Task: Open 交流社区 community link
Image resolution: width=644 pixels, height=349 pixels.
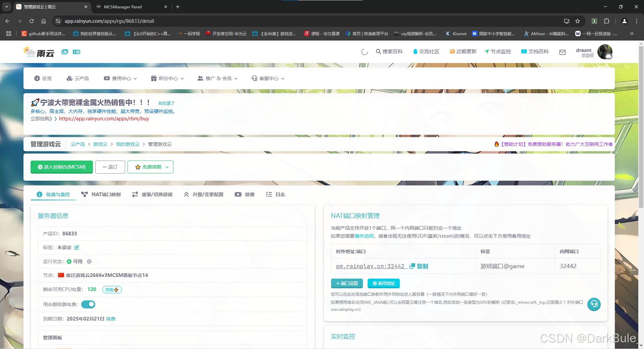Action: (426, 51)
